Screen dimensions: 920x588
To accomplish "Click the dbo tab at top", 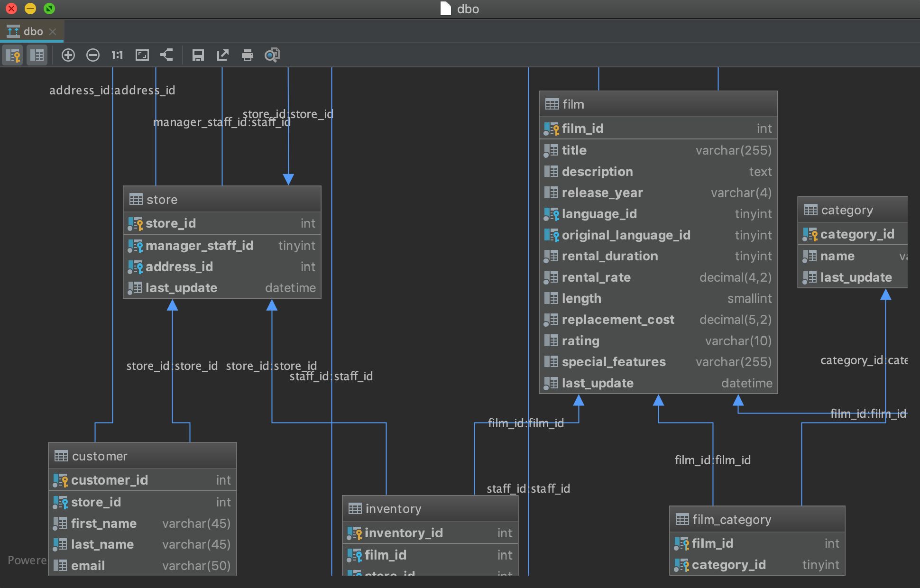I will click(30, 31).
